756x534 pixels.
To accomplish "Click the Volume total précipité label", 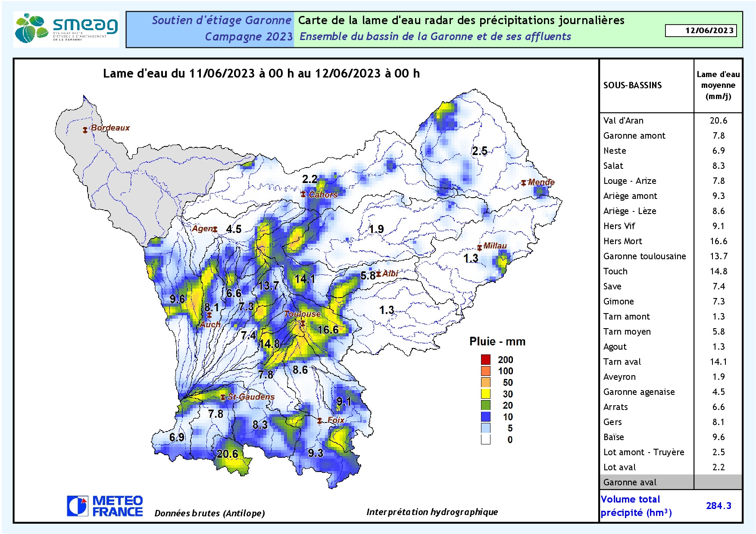I will tap(636, 506).
